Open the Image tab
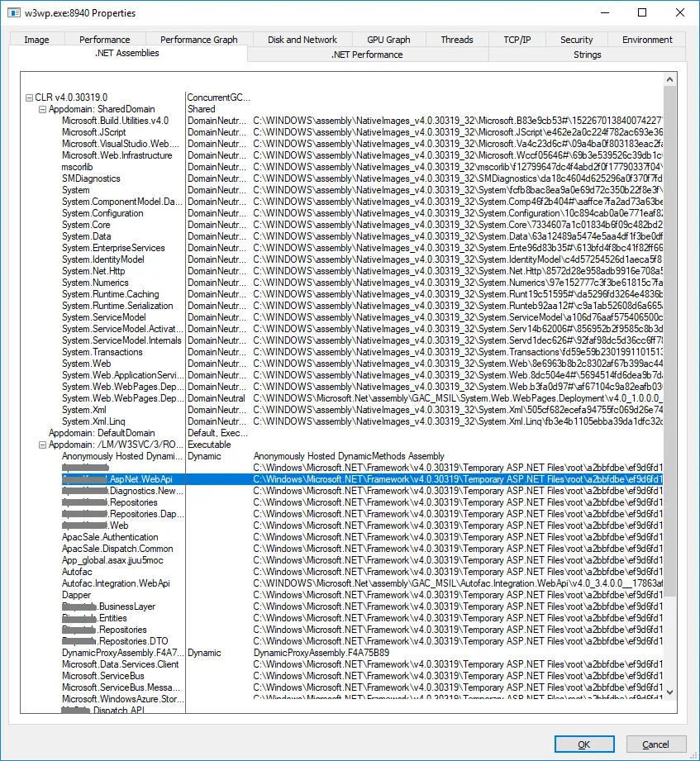The height and width of the screenshot is (761, 700). [x=37, y=40]
